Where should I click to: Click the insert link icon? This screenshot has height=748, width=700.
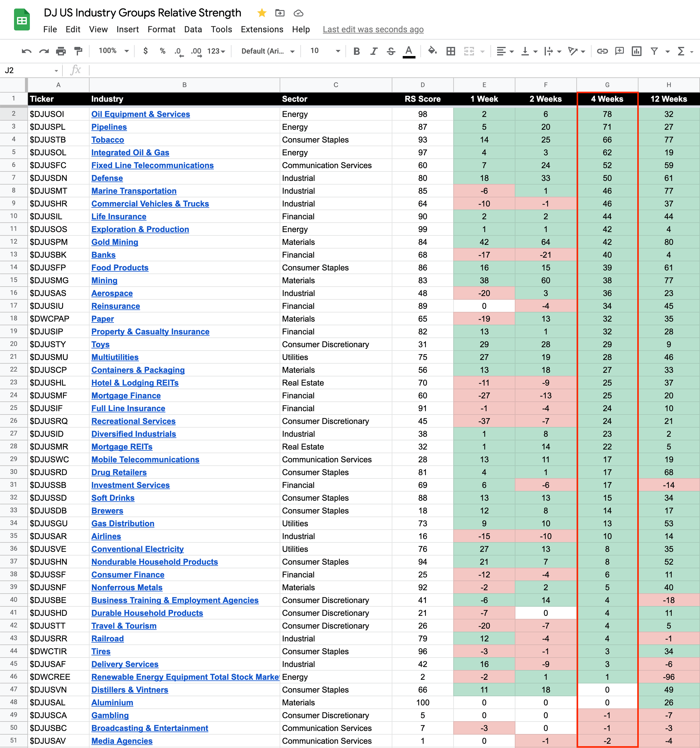pyautogui.click(x=602, y=51)
